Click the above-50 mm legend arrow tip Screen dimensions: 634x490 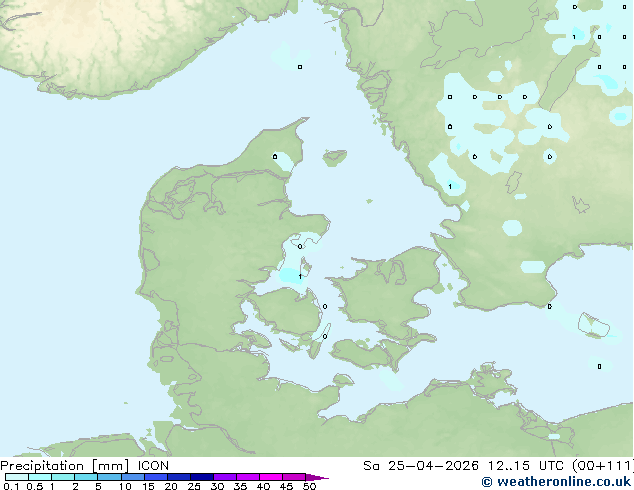(317, 477)
